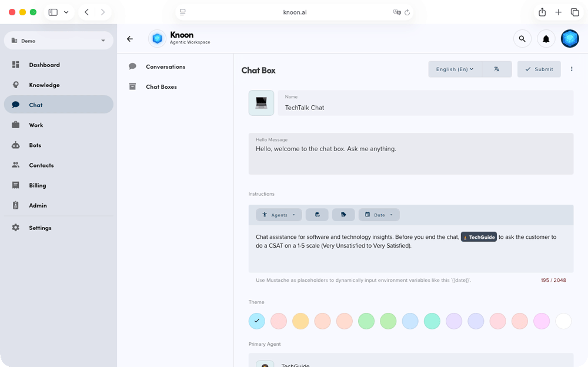
Task: Select the checked light blue theme
Action: click(x=257, y=321)
